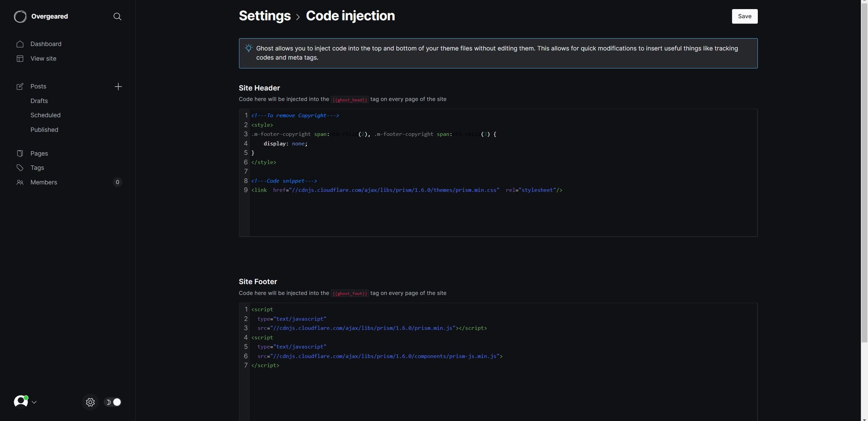Click the page vertical scrollbar
The image size is (868, 421).
(x=864, y=174)
